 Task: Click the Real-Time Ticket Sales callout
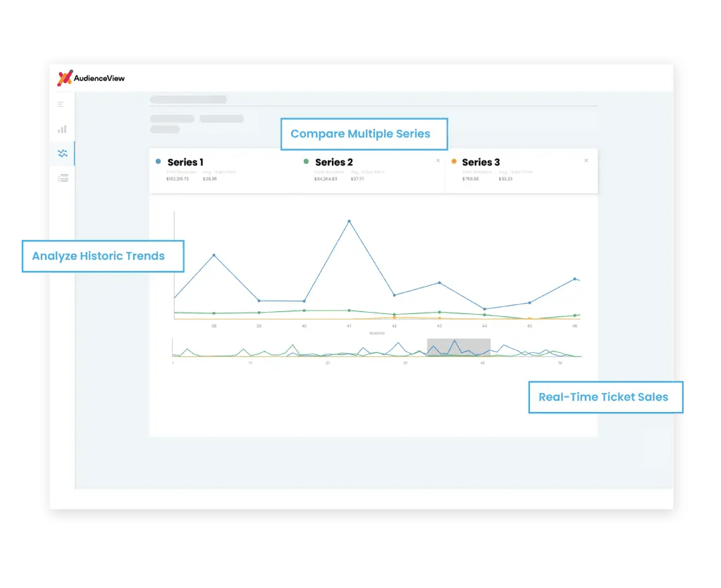click(605, 396)
